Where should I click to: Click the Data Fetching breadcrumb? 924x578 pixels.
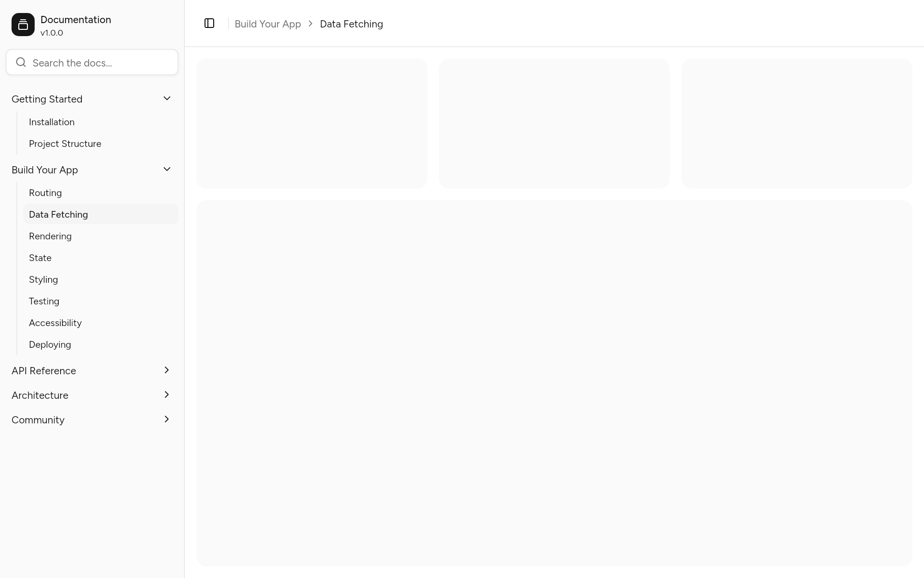(351, 24)
